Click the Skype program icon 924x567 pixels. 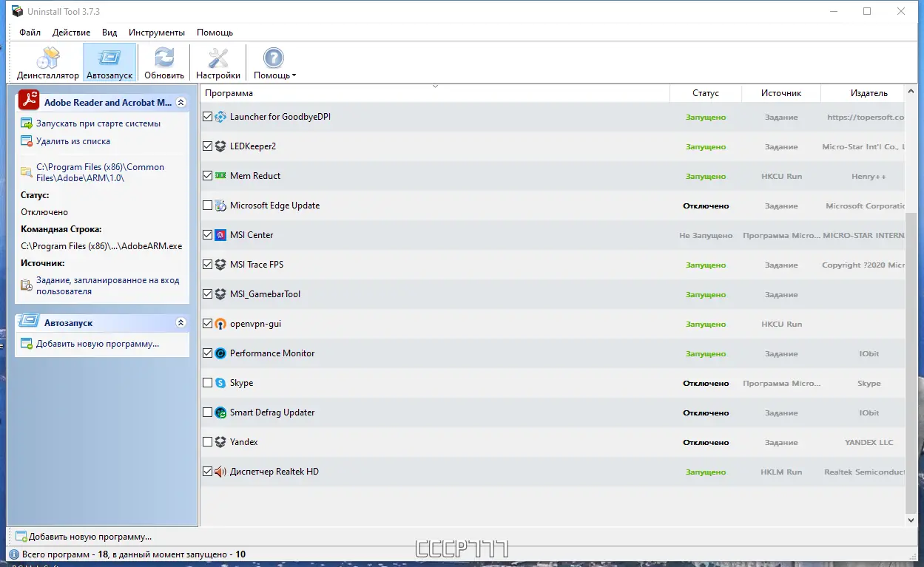click(x=220, y=383)
